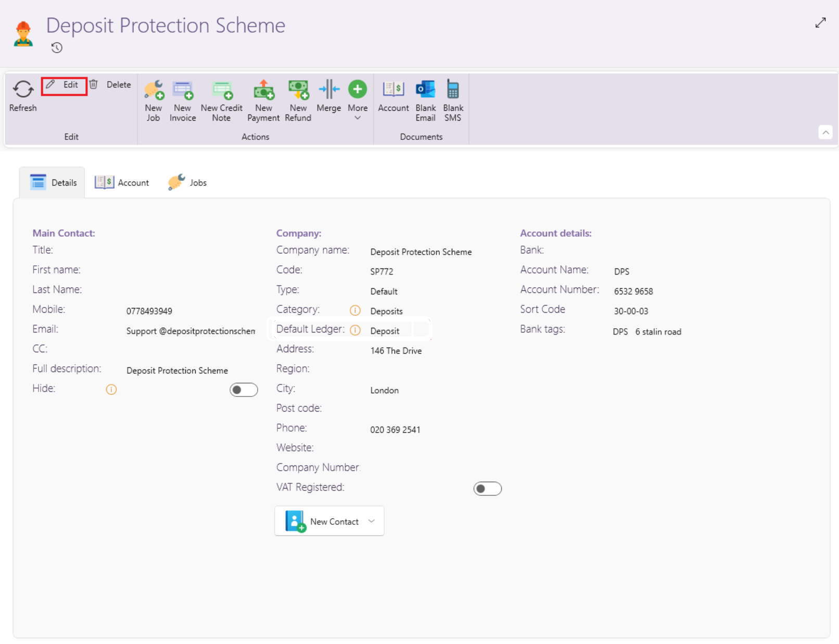Add a New Credit Note

click(222, 101)
